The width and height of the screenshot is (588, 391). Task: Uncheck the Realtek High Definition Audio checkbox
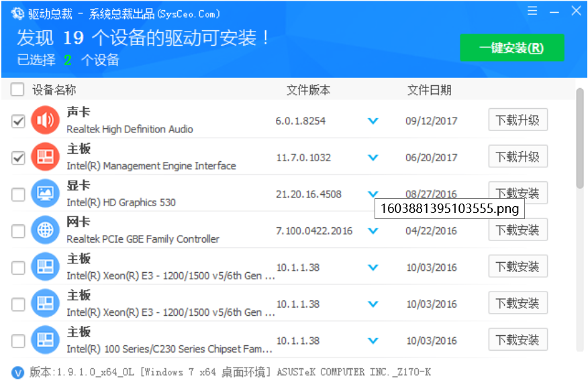tap(18, 122)
